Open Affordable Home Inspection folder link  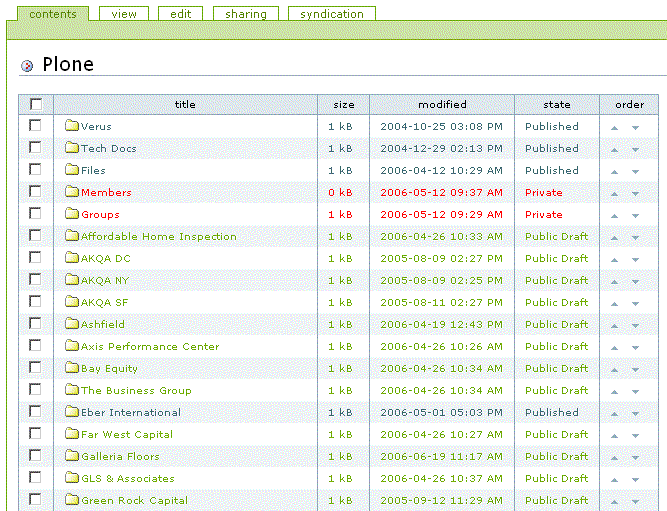click(x=158, y=237)
